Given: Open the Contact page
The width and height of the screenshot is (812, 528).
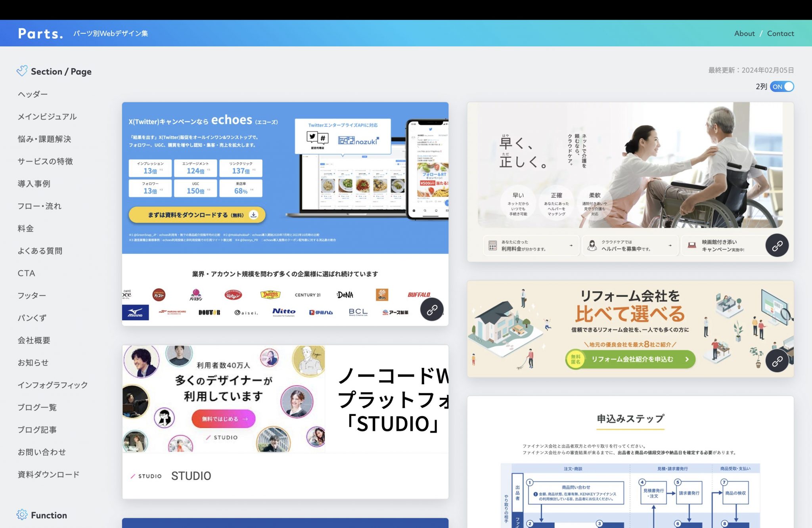Looking at the screenshot, I should pos(780,33).
